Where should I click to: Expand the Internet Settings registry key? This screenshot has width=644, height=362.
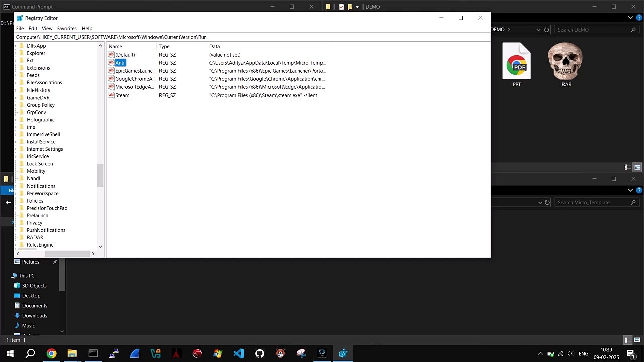15,149
